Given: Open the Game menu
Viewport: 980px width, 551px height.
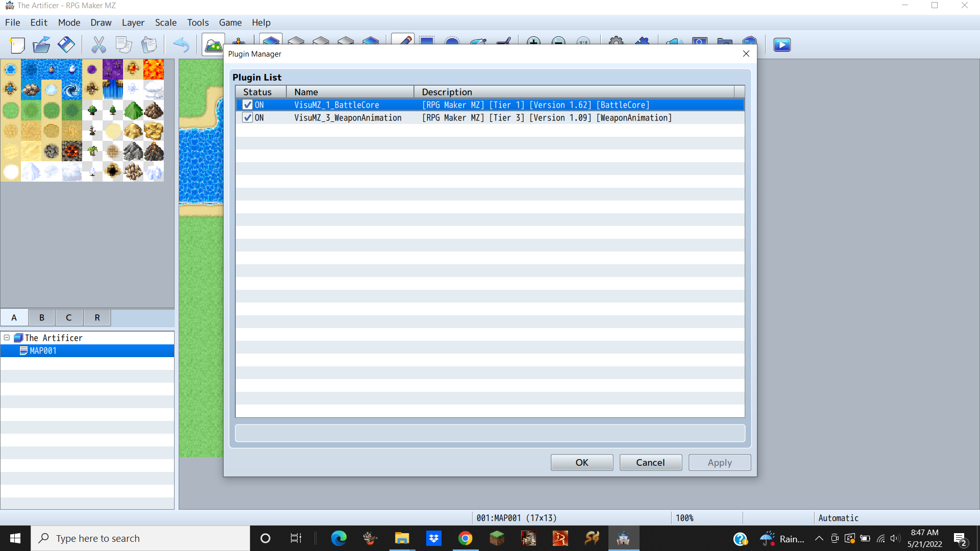Looking at the screenshot, I should point(230,22).
